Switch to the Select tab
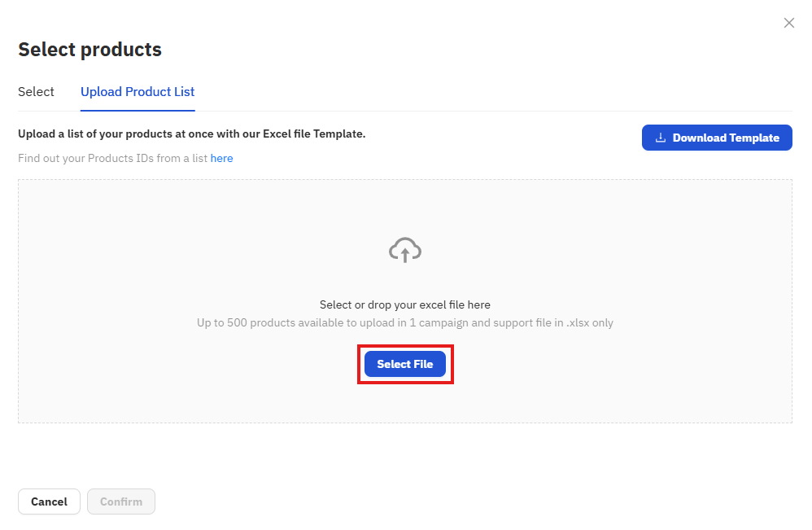The image size is (812, 530). pos(36,92)
